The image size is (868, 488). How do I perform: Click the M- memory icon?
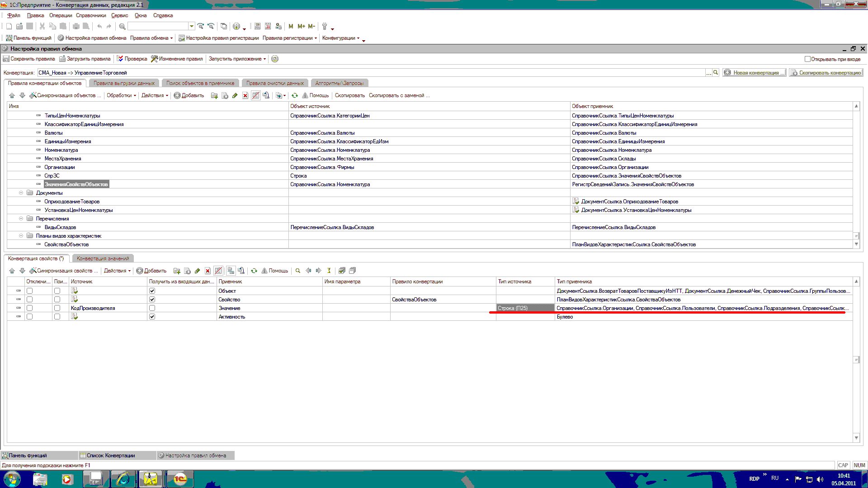311,26
